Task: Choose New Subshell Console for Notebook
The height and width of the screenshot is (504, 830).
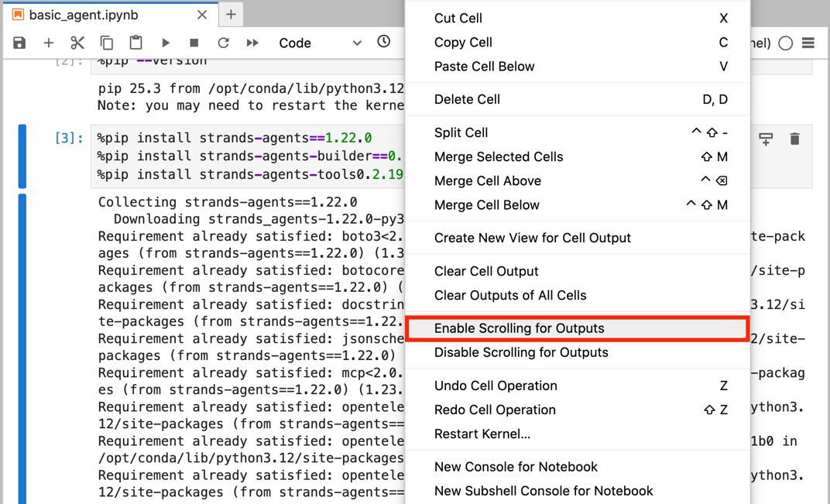Action: [578, 491]
